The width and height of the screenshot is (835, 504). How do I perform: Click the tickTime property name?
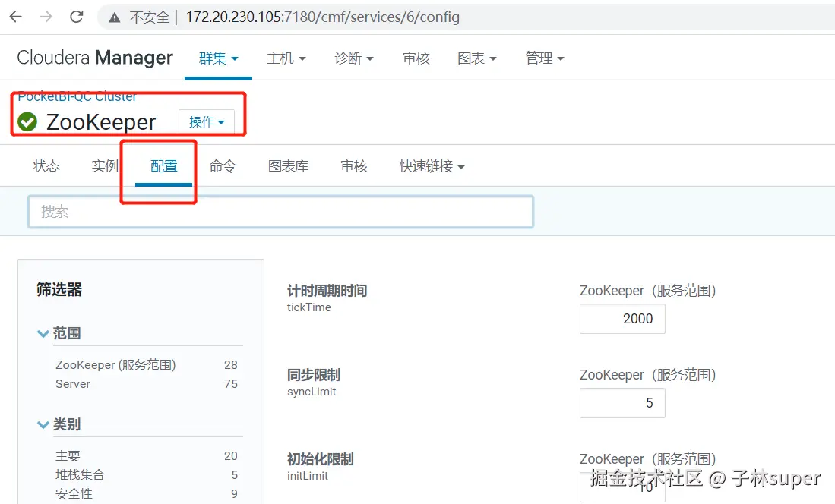pos(309,307)
